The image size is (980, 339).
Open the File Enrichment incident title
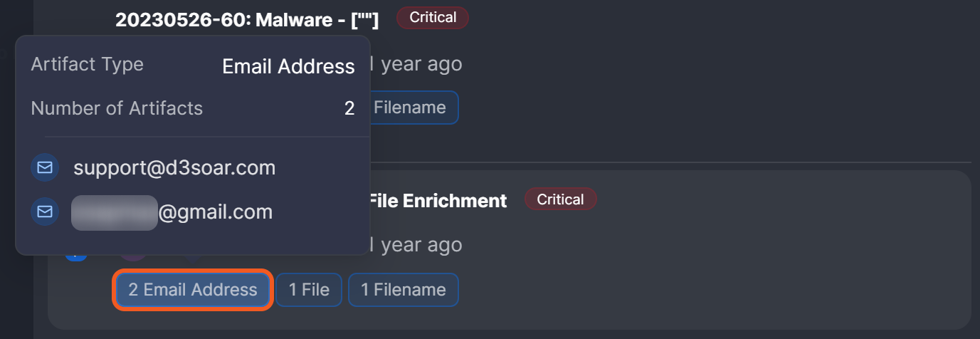coord(436,201)
